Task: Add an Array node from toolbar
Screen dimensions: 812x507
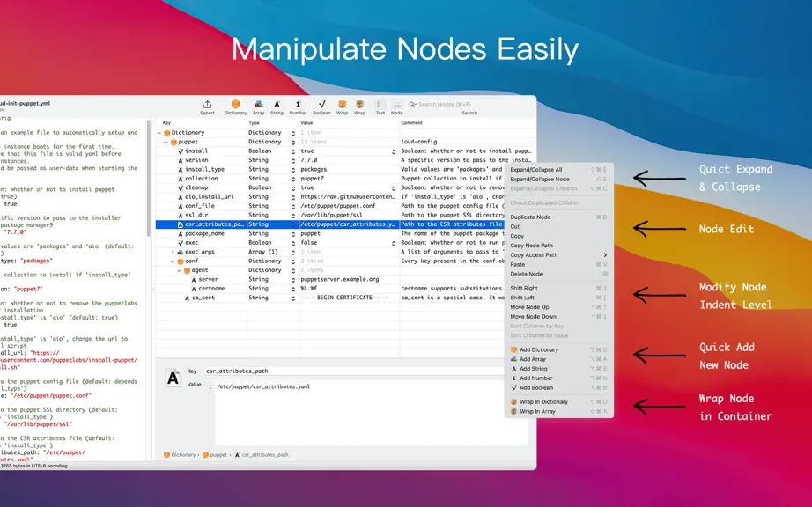Action: (x=258, y=107)
